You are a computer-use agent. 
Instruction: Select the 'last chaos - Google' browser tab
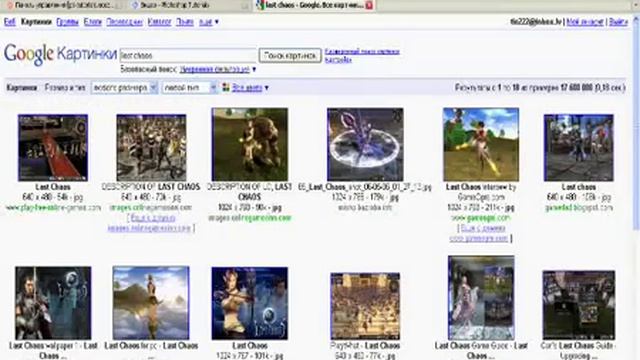click(x=314, y=5)
